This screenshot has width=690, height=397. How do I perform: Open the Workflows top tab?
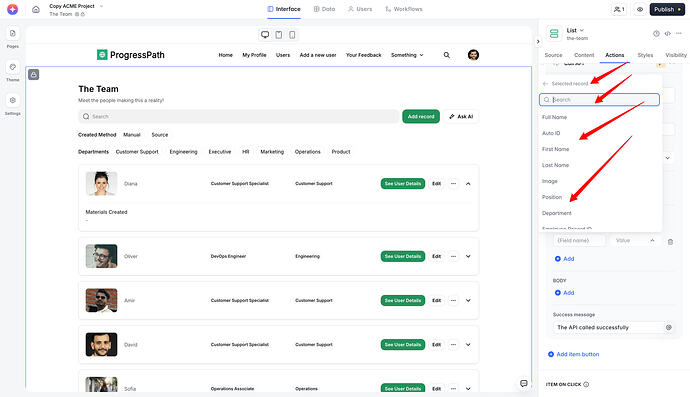point(404,9)
